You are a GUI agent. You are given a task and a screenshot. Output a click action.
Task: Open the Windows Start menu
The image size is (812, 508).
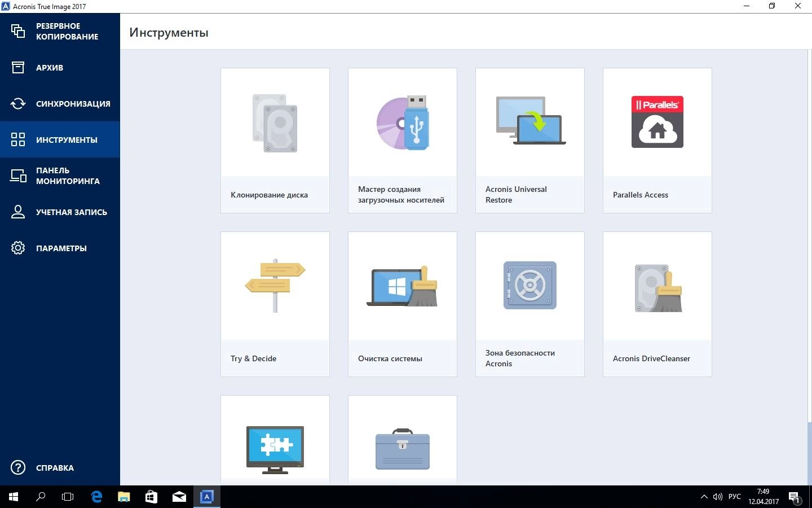[x=14, y=497]
